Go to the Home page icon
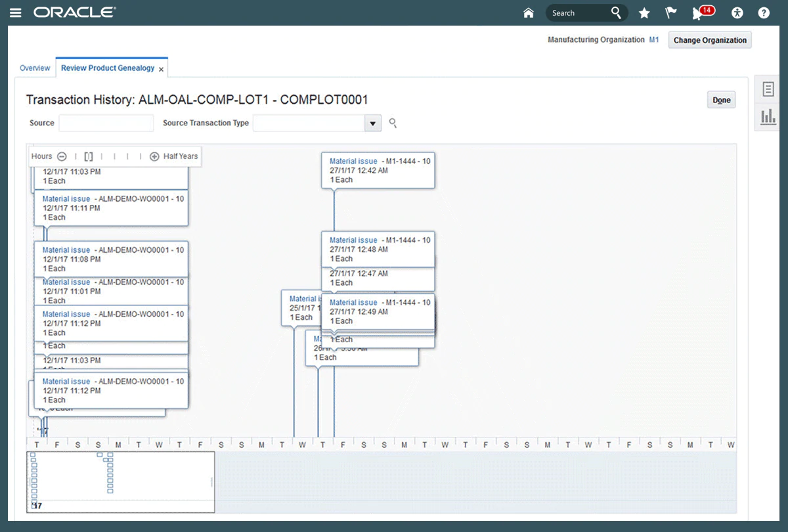788x532 pixels. pyautogui.click(x=528, y=12)
